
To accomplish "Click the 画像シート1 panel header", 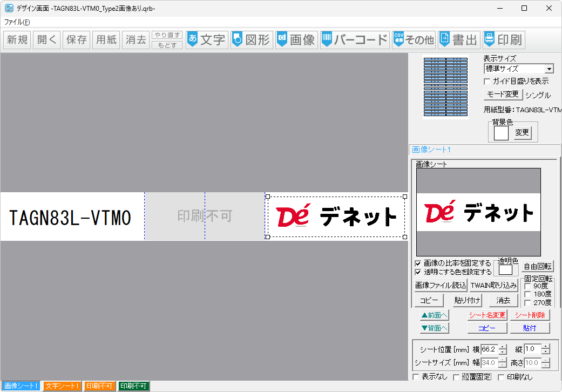I will click(431, 150).
